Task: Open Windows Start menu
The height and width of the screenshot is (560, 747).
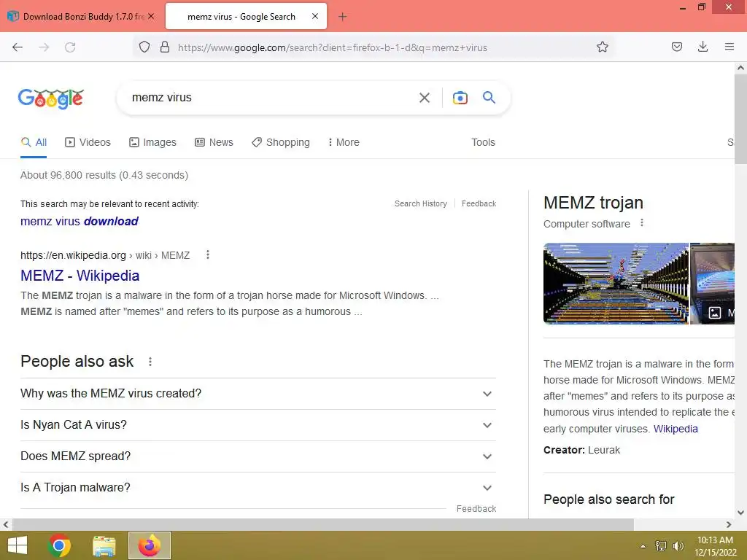Action: coord(18,545)
